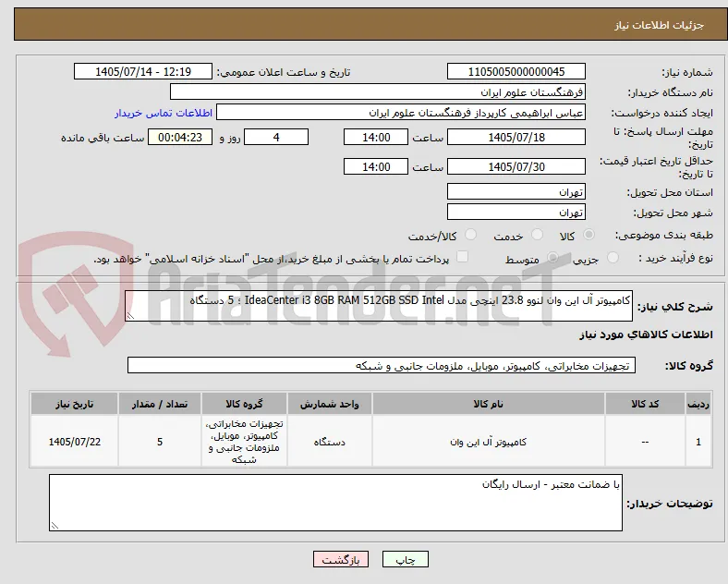This screenshot has width=728, height=584.
Task: Select the خدمت radio button
Action: 537,235
